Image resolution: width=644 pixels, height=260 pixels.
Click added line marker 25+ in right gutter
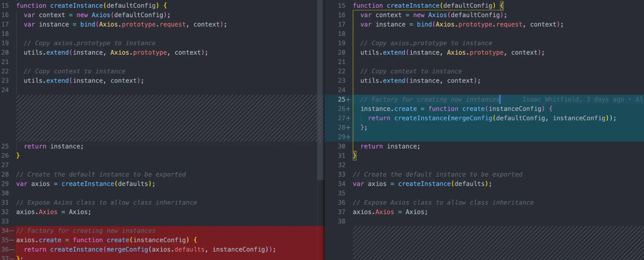coord(344,100)
